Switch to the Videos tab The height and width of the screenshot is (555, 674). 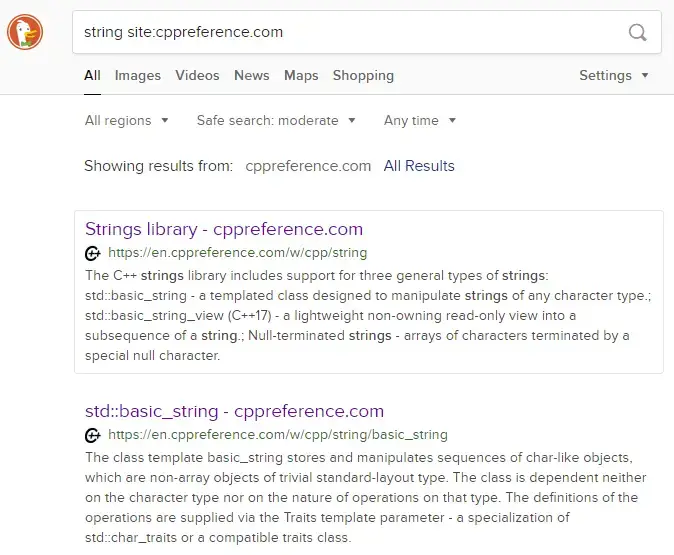pos(197,75)
